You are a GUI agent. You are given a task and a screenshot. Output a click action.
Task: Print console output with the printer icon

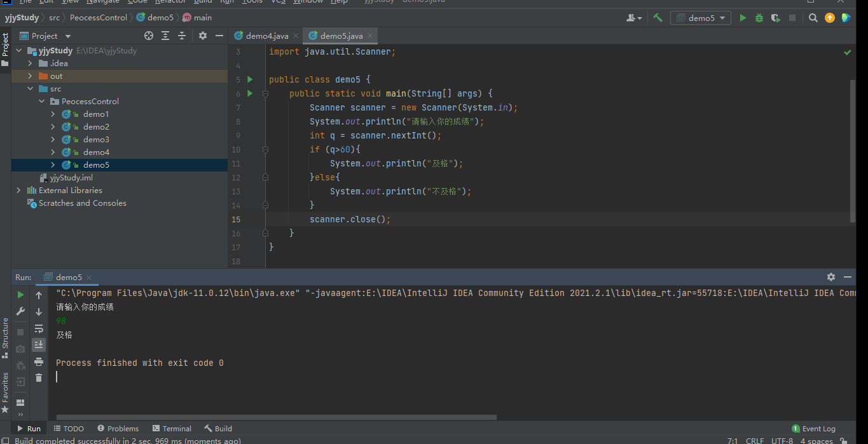(x=39, y=361)
